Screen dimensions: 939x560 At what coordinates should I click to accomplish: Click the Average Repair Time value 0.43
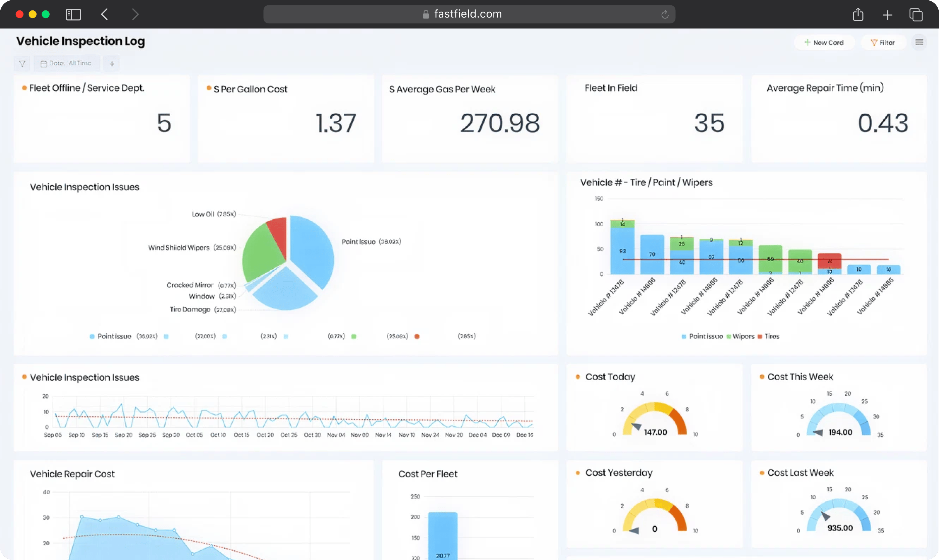point(883,123)
